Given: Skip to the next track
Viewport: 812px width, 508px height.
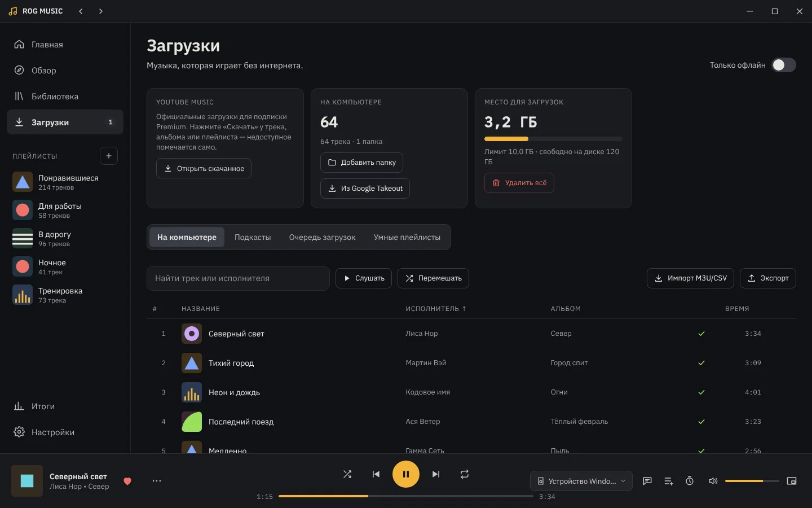Looking at the screenshot, I should [436, 474].
